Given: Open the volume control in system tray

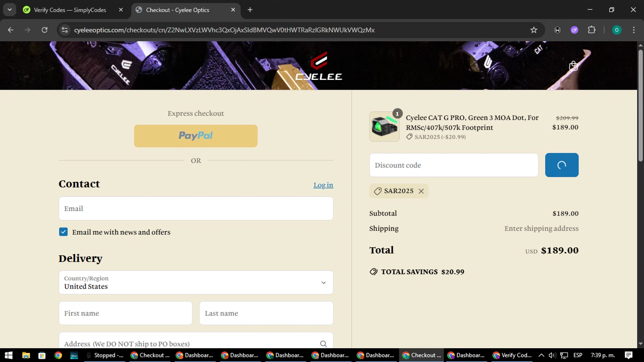Looking at the screenshot, I should 552,355.
